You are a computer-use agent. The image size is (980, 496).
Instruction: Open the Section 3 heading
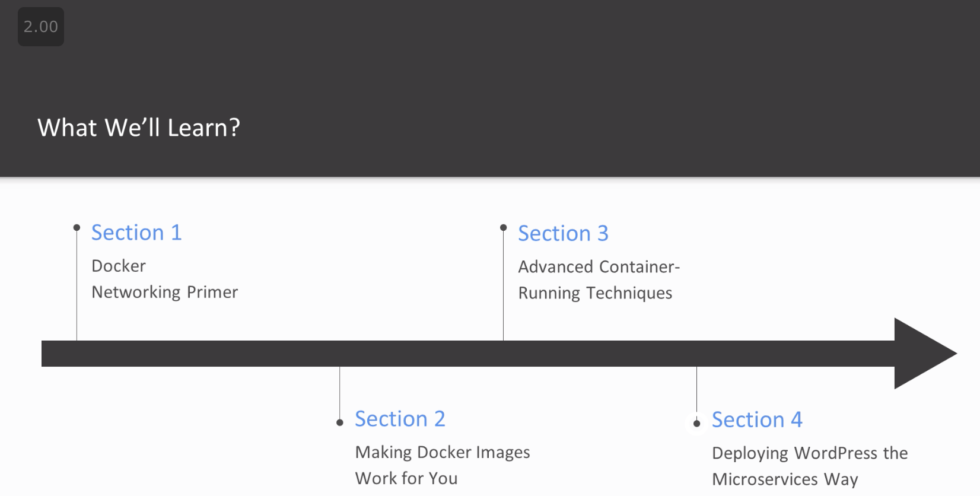point(563,234)
